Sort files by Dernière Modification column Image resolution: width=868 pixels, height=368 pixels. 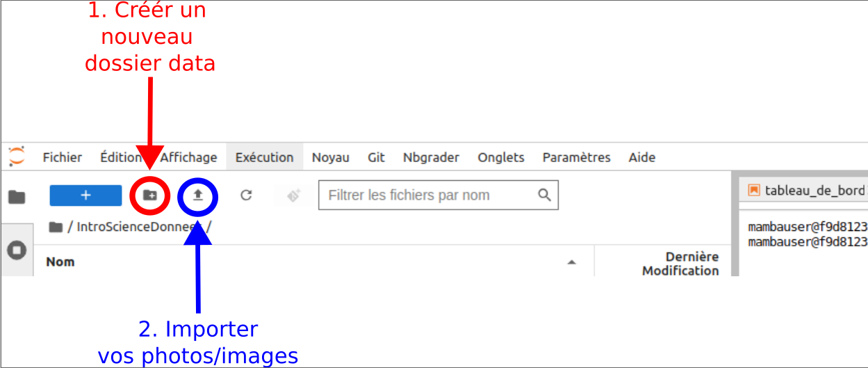pos(680,264)
